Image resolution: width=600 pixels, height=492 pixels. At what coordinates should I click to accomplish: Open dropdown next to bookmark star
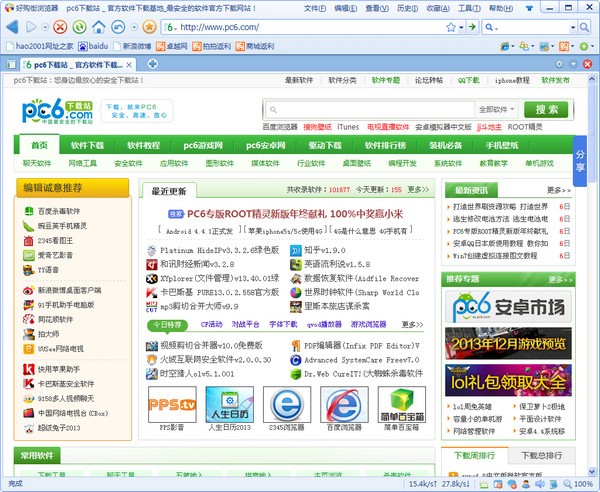pos(461,28)
